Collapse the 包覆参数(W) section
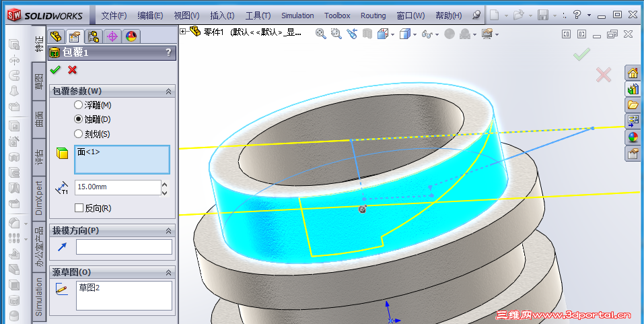This screenshot has width=644, height=324. point(168,92)
